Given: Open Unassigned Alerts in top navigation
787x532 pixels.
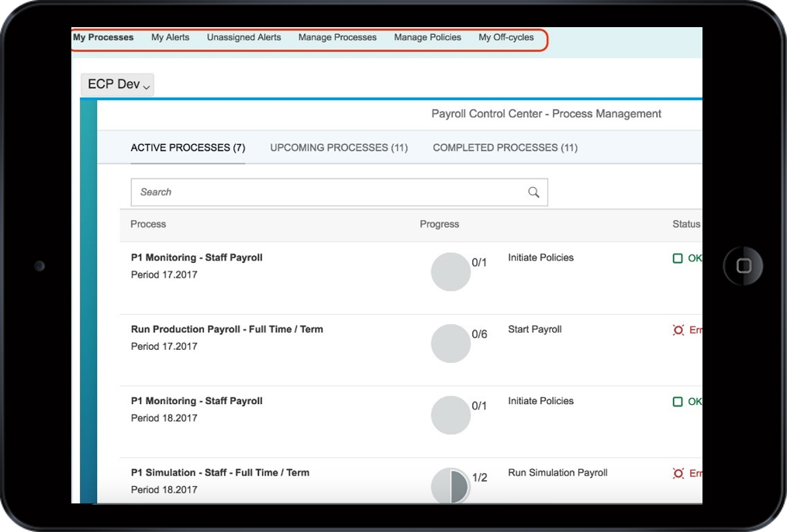Looking at the screenshot, I should pos(243,37).
